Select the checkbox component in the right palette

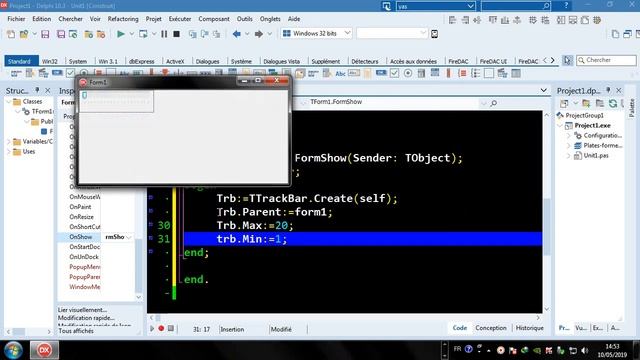pos(394,73)
